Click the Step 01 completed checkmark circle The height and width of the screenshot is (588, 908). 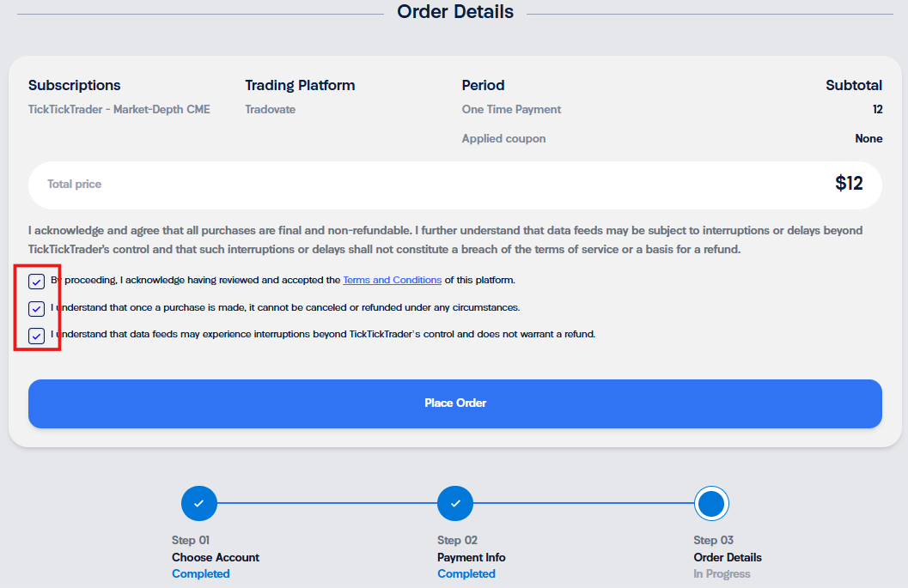199,504
